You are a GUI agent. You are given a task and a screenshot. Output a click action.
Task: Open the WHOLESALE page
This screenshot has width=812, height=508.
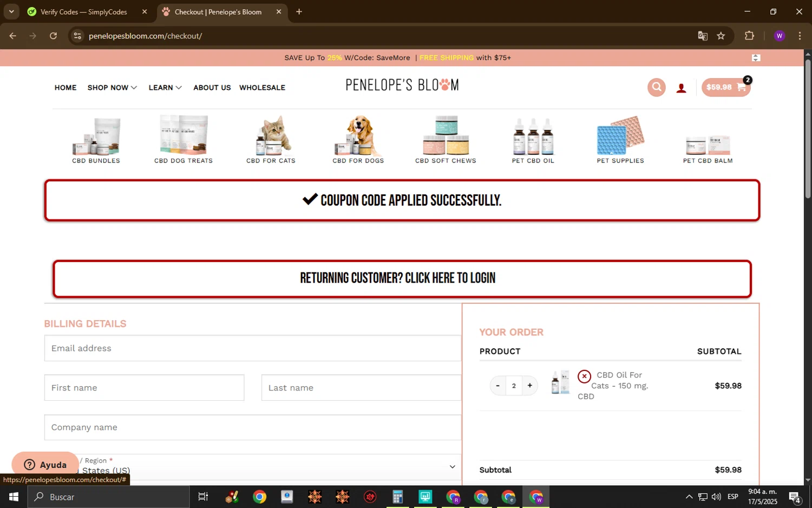point(262,88)
